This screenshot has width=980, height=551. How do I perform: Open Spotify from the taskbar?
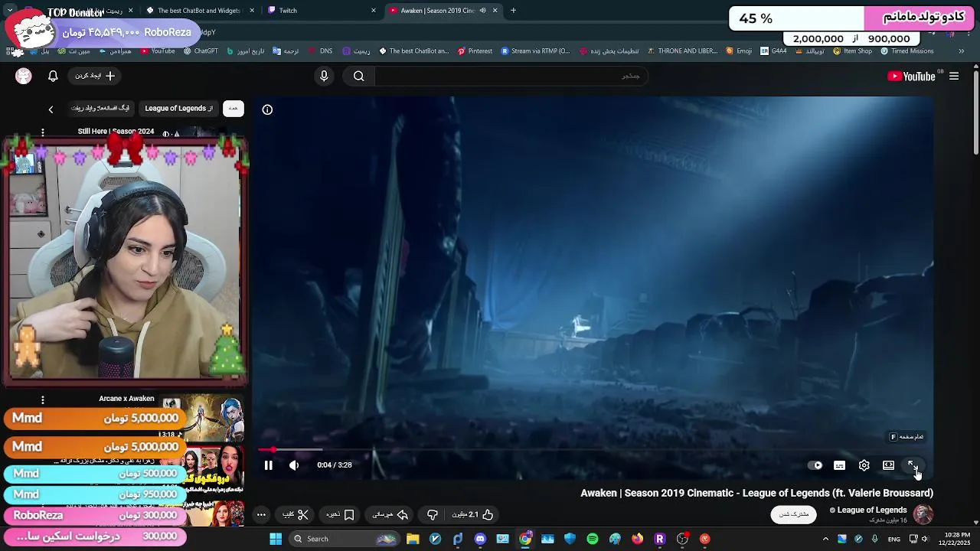593,539
